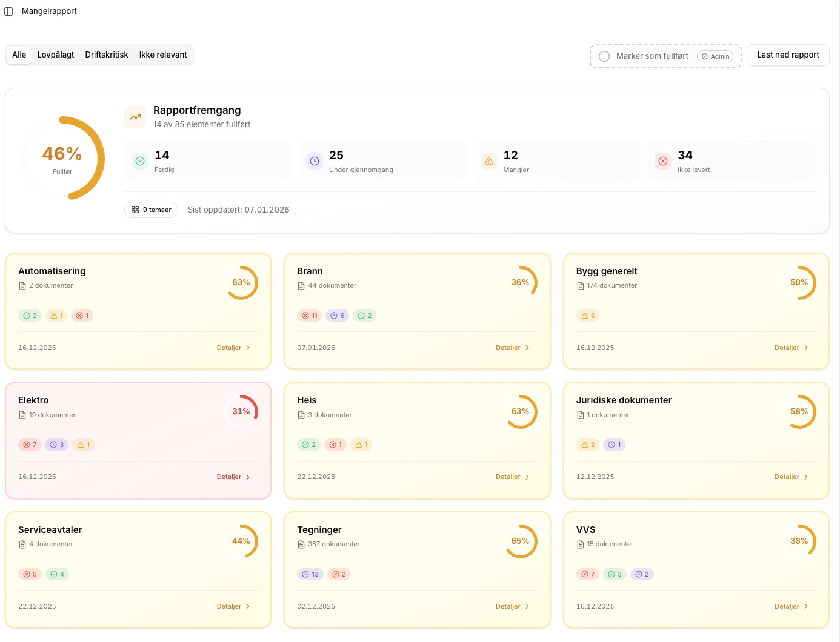Click the document icon in Brann card
This screenshot has width=840, height=642.
click(301, 286)
